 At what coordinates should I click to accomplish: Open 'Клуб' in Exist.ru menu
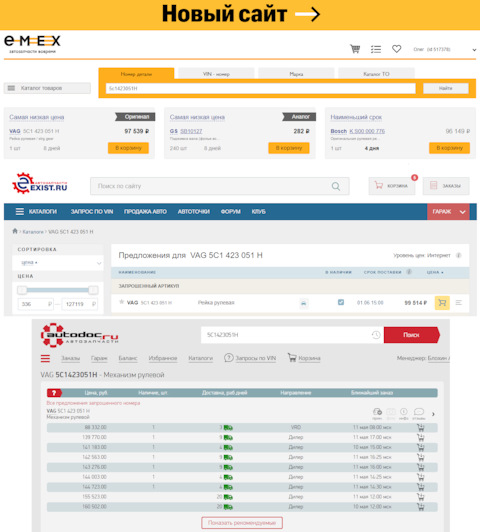click(258, 212)
